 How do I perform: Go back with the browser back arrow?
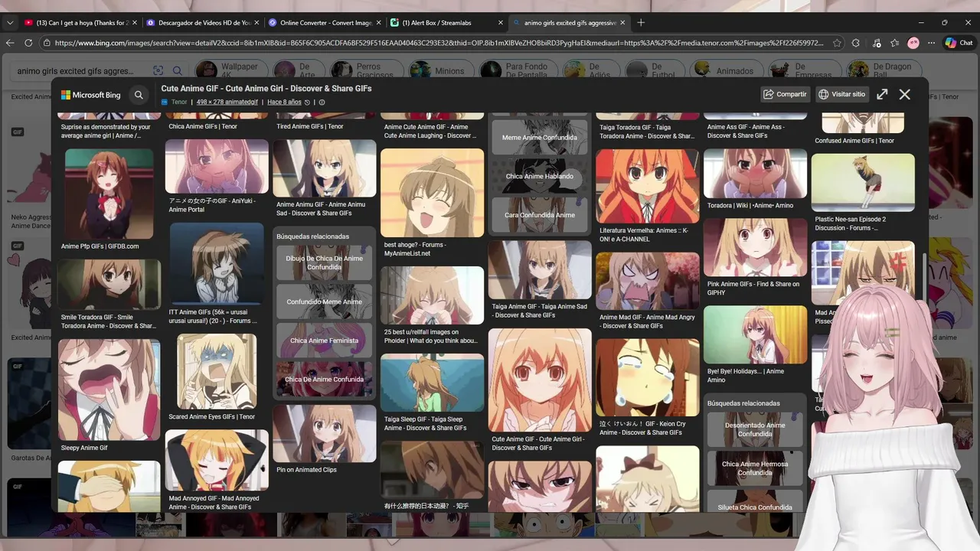pyautogui.click(x=10, y=43)
